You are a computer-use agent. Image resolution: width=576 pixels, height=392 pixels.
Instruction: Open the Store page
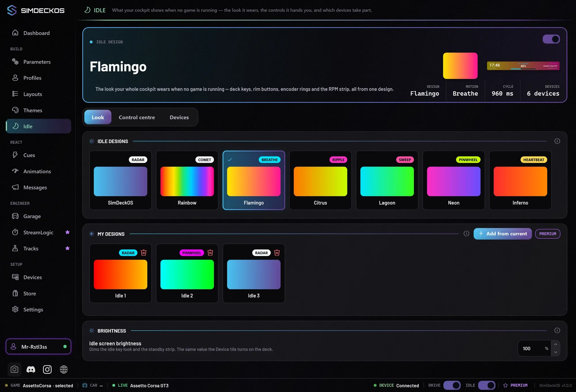pyautogui.click(x=38, y=293)
